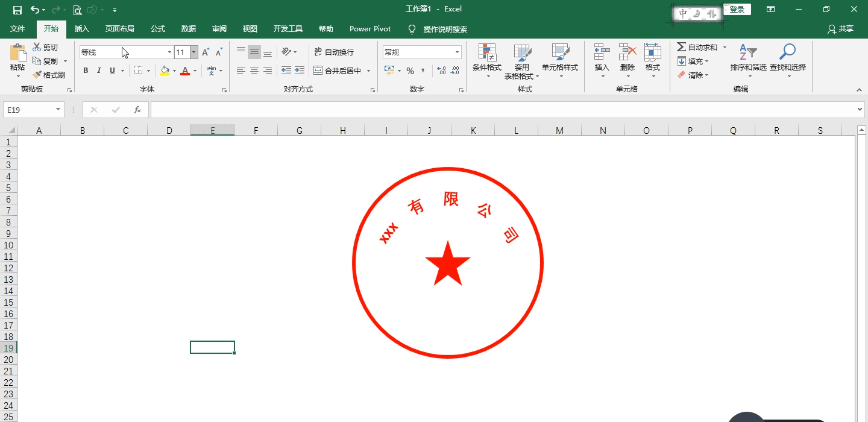Click the Undo arrow icon
Viewport: 868px width, 422px height.
coord(34,10)
